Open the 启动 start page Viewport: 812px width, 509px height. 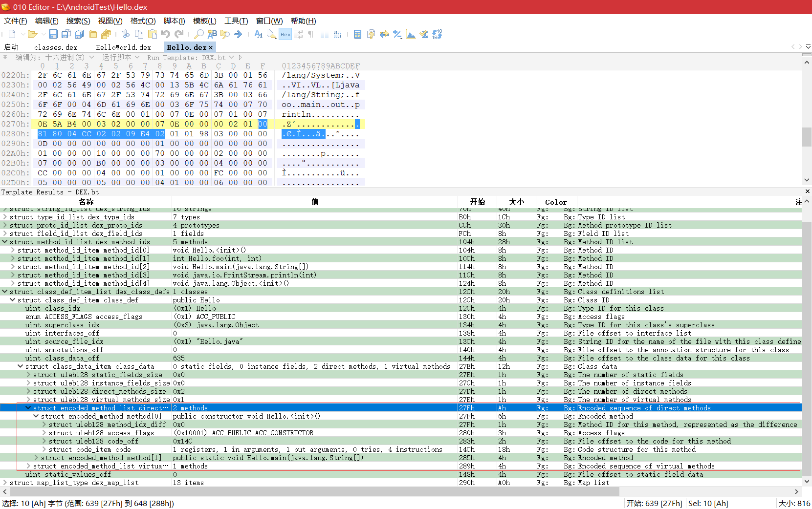coord(12,47)
